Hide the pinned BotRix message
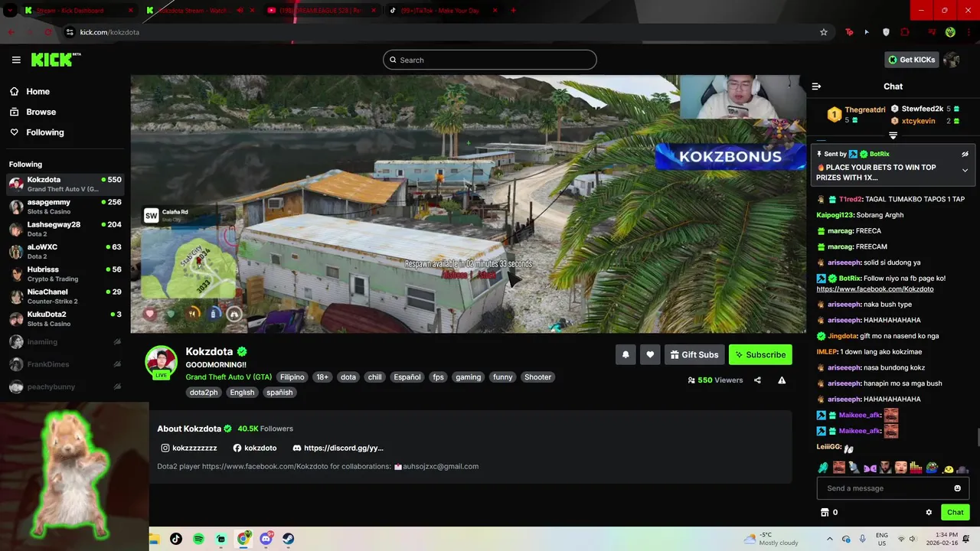 pyautogui.click(x=965, y=154)
